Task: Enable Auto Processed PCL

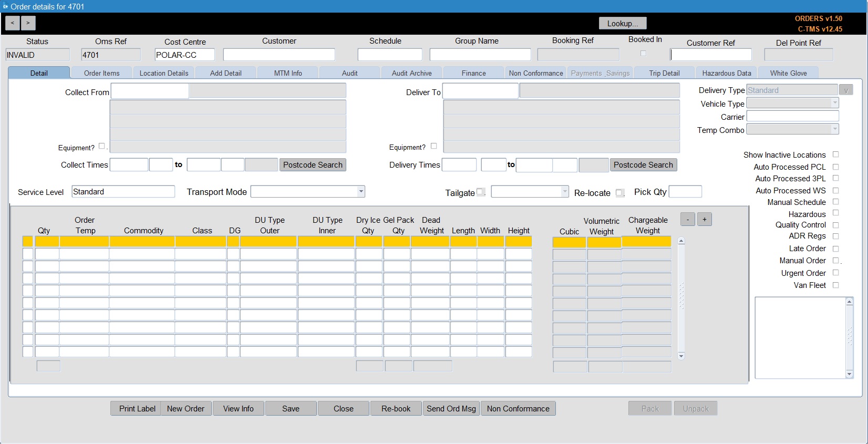Action: pyautogui.click(x=835, y=167)
